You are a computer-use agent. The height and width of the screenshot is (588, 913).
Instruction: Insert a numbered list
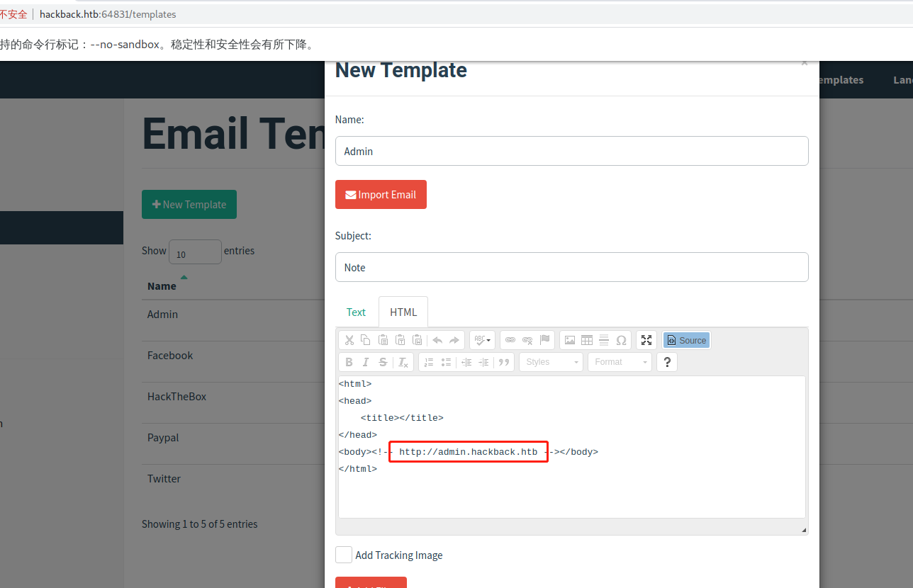(428, 362)
